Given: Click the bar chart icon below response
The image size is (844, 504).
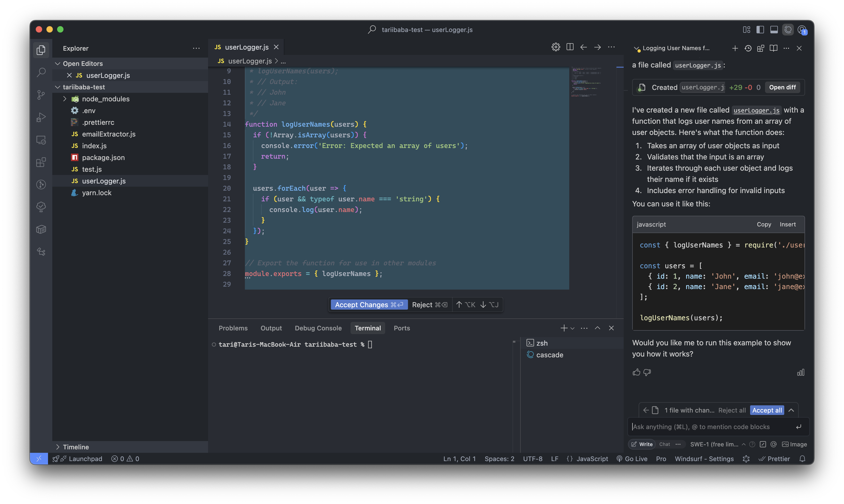Looking at the screenshot, I should pyautogui.click(x=801, y=372).
